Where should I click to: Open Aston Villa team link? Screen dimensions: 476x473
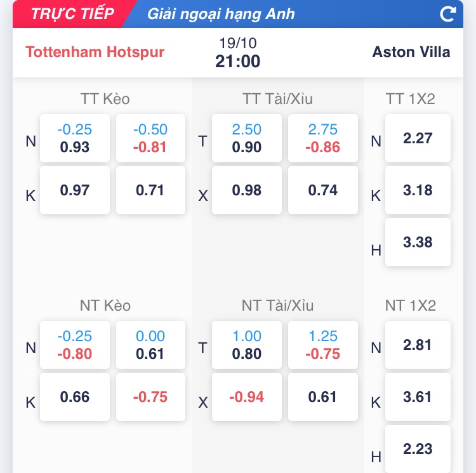point(411,52)
